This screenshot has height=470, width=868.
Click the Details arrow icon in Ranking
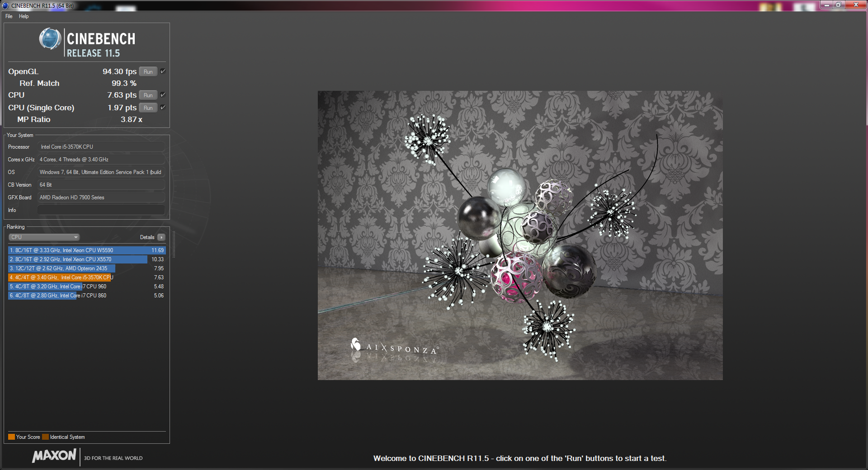161,237
